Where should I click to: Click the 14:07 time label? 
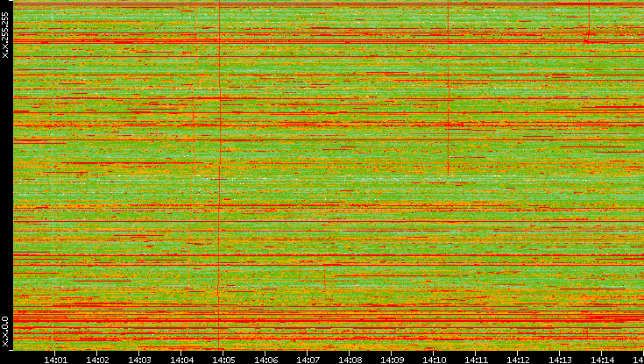tap(308, 360)
